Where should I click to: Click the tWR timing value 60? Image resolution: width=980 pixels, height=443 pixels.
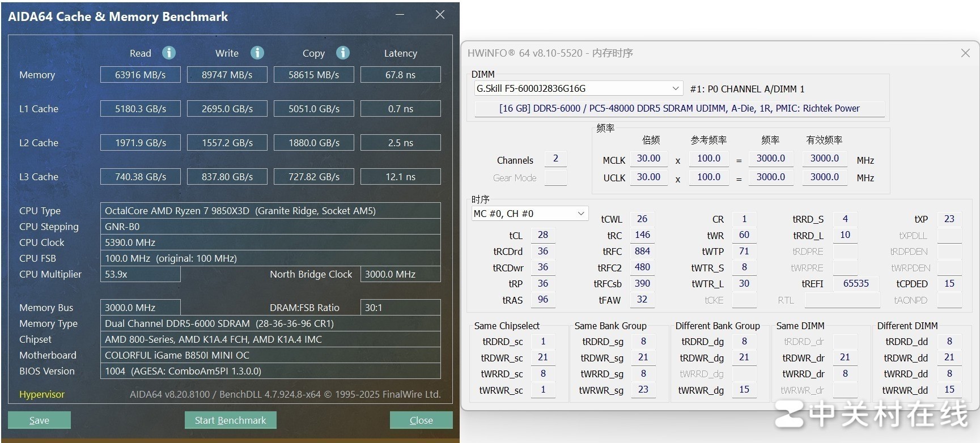(744, 235)
